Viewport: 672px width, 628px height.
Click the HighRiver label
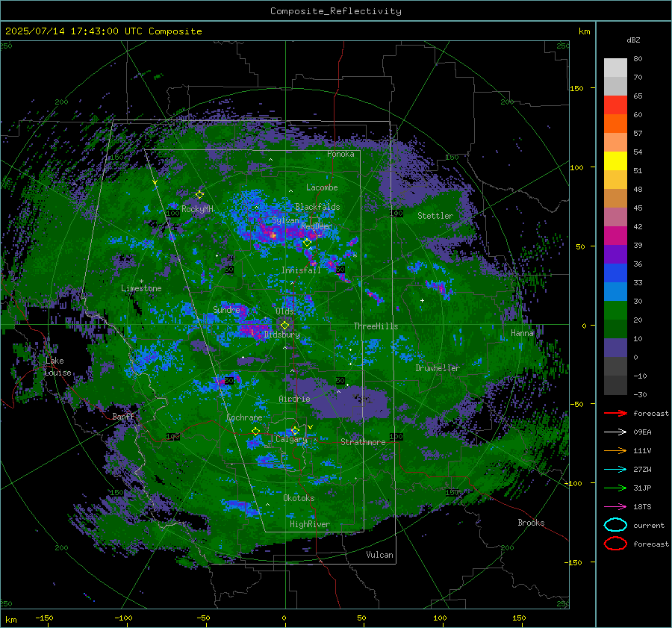[310, 524]
